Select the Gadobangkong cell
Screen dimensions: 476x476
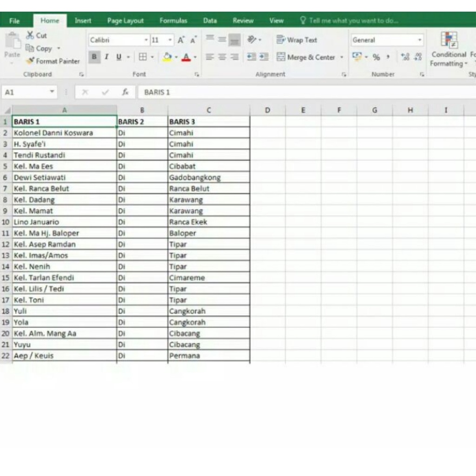[x=209, y=177]
